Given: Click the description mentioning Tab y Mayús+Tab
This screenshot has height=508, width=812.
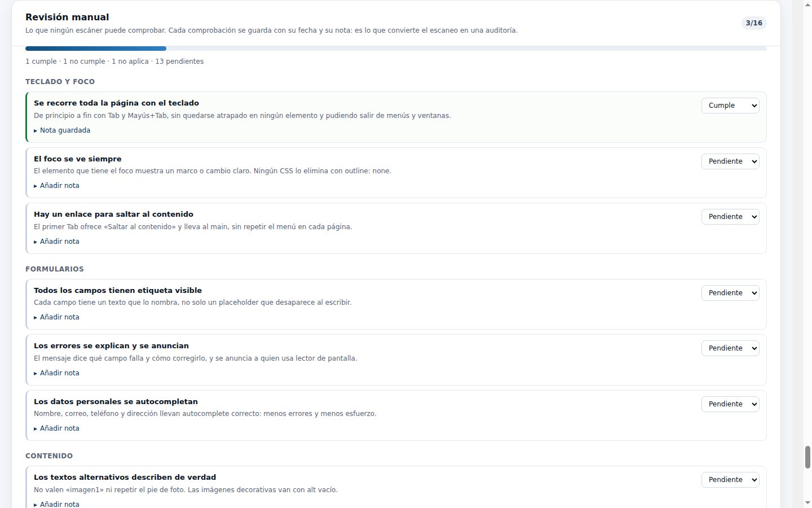Looking at the screenshot, I should point(242,116).
